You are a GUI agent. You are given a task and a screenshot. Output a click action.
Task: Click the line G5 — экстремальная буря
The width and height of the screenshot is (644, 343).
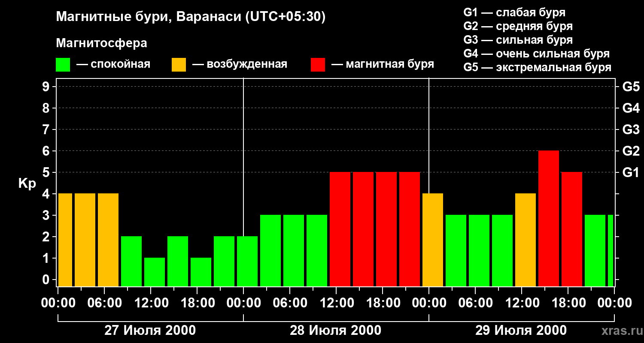click(x=538, y=67)
